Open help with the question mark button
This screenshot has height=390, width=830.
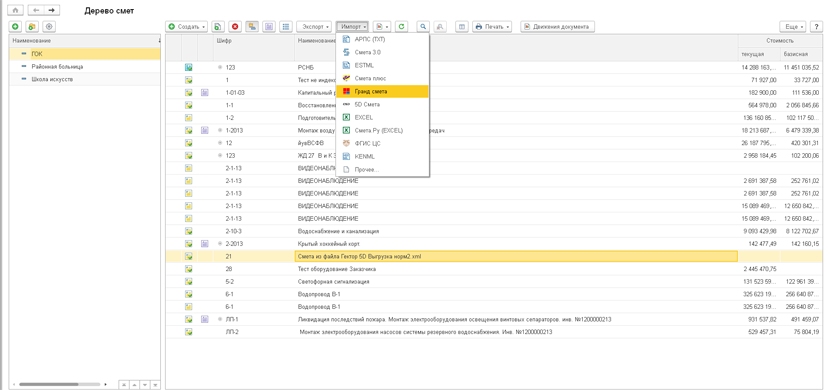[816, 26]
